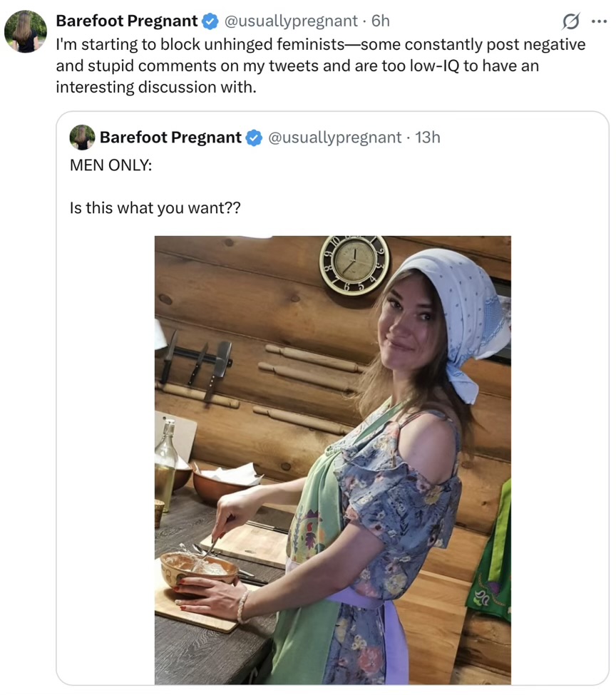This screenshot has height=695, width=616.
Task: Open the more options ellipsis menu
Action: coord(598,21)
